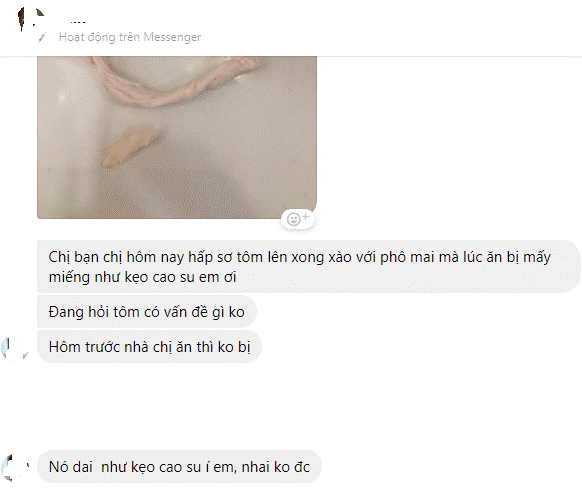Click the add emoji reaction icon on photo
This screenshot has height=491, width=582.
click(298, 219)
